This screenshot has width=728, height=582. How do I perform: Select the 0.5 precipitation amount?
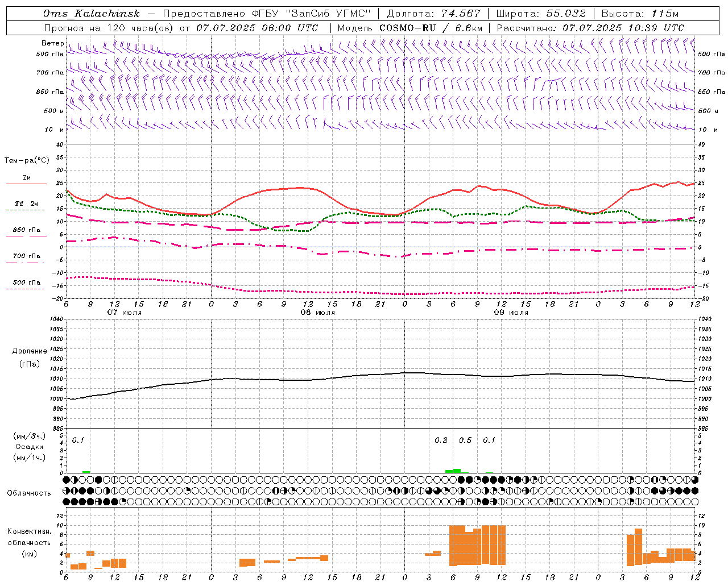[465, 440]
